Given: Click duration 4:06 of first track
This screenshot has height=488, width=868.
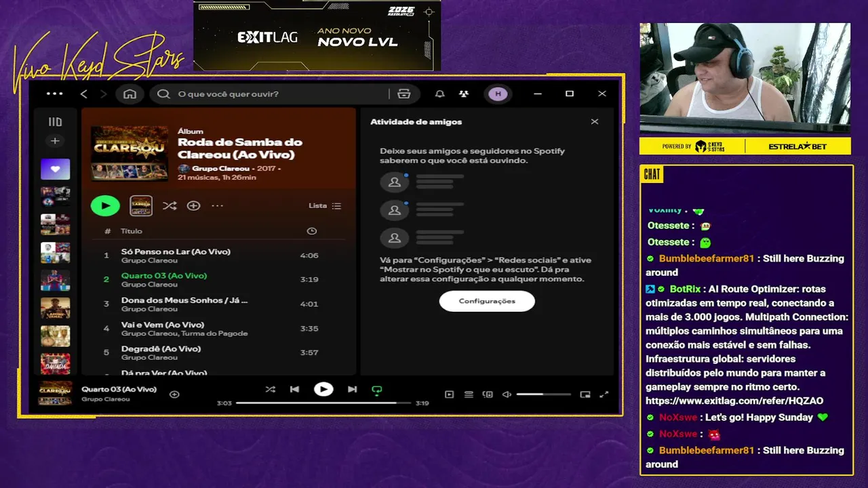Looking at the screenshot, I should [309, 256].
